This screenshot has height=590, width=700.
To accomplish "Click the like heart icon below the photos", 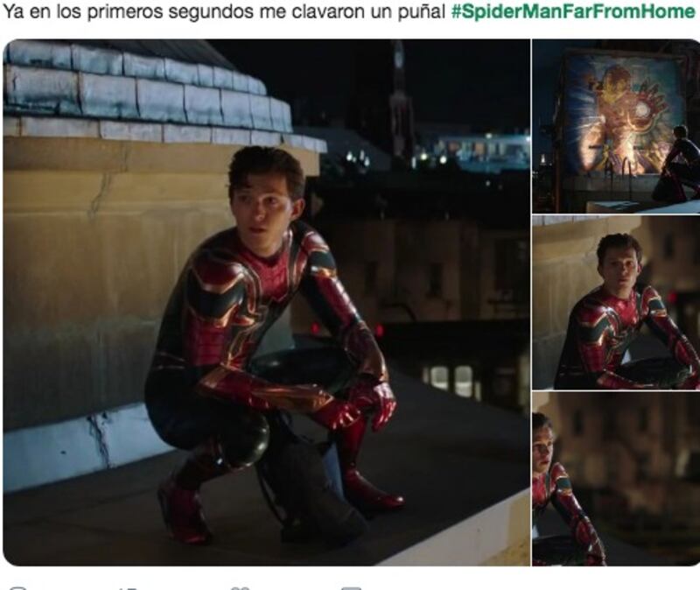I will [240, 588].
